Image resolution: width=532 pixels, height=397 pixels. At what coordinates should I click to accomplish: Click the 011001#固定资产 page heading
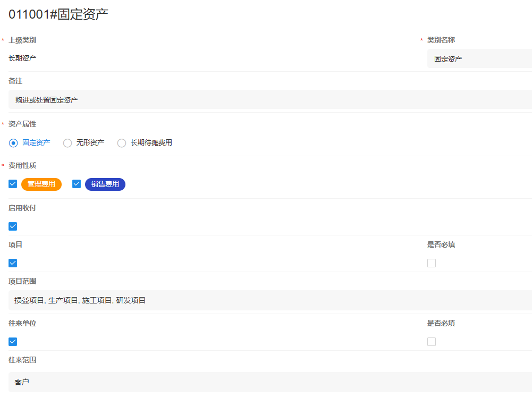coord(58,14)
